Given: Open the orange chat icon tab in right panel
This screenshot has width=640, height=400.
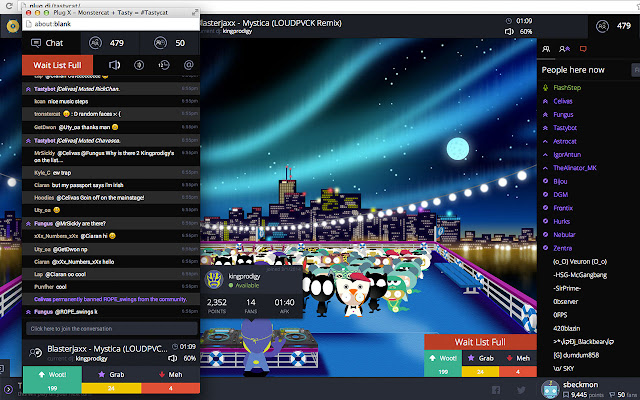Looking at the screenshot, I should (583, 49).
